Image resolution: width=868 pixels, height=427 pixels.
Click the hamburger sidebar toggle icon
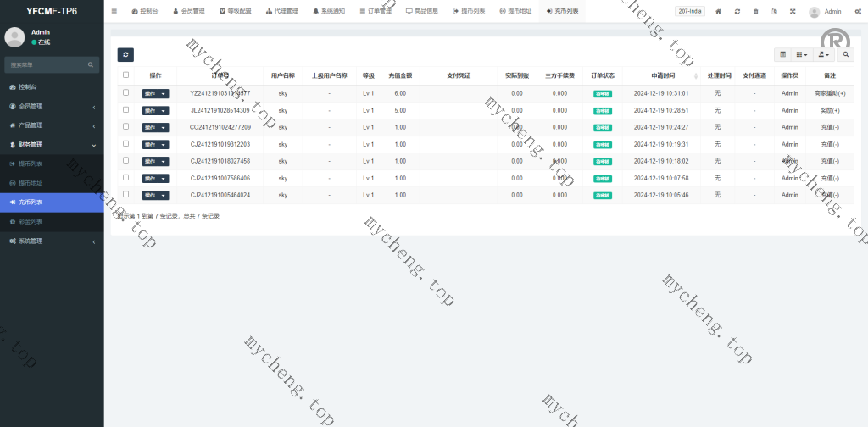(x=114, y=11)
